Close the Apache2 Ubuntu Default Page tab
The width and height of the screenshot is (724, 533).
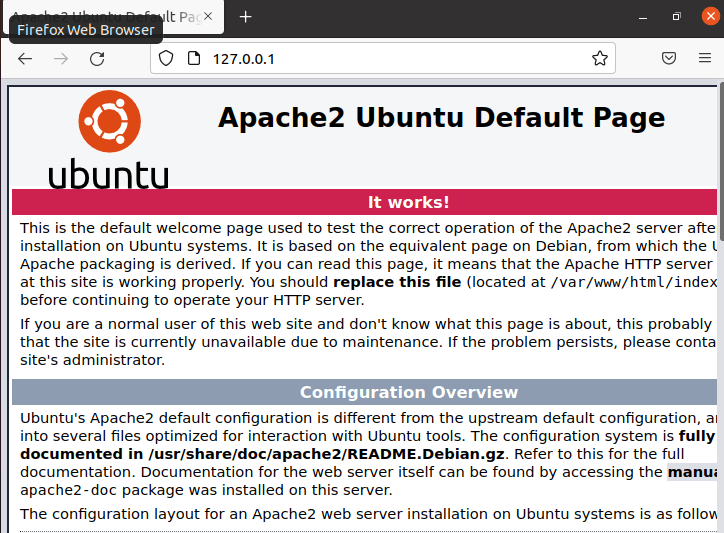208,17
